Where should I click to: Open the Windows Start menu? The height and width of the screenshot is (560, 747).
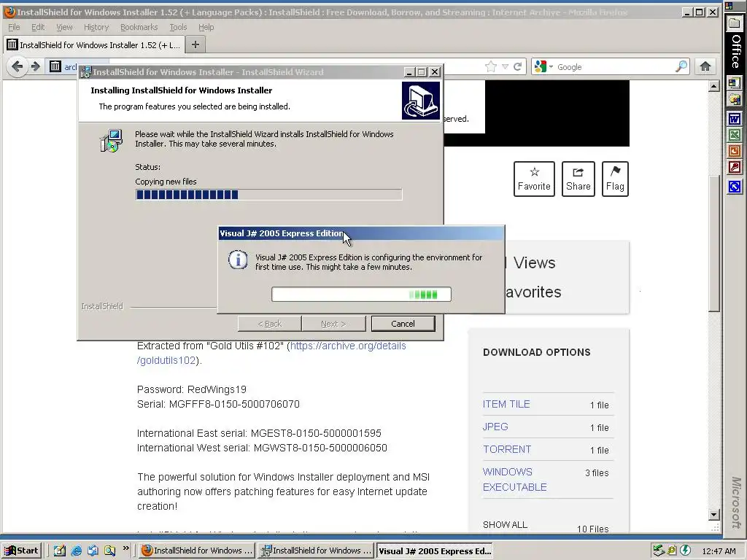[x=22, y=551]
